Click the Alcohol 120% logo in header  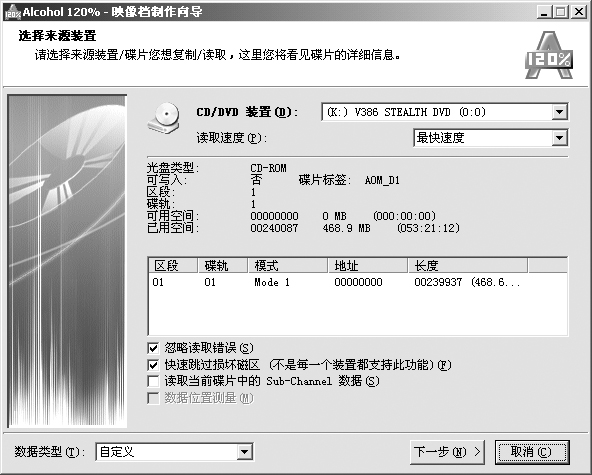[549, 55]
